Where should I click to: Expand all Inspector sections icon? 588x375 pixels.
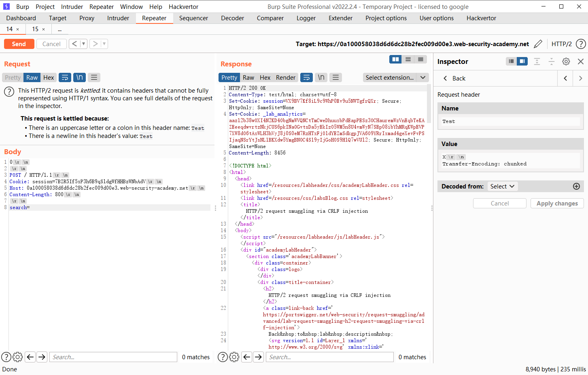pyautogui.click(x=537, y=61)
